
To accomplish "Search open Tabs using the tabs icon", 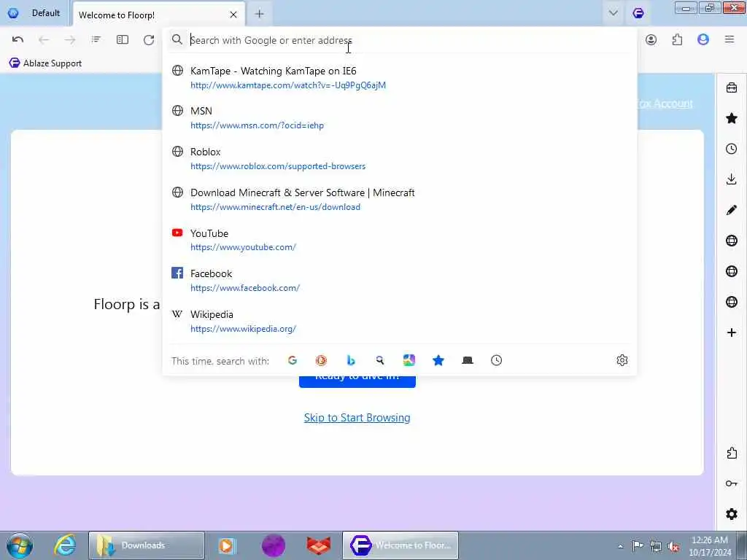I will 468,360.
